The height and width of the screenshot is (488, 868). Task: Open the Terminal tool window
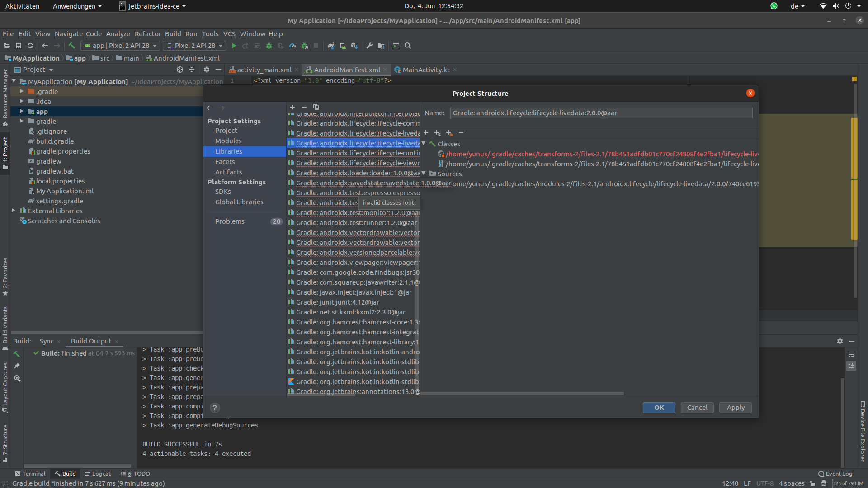coord(30,474)
